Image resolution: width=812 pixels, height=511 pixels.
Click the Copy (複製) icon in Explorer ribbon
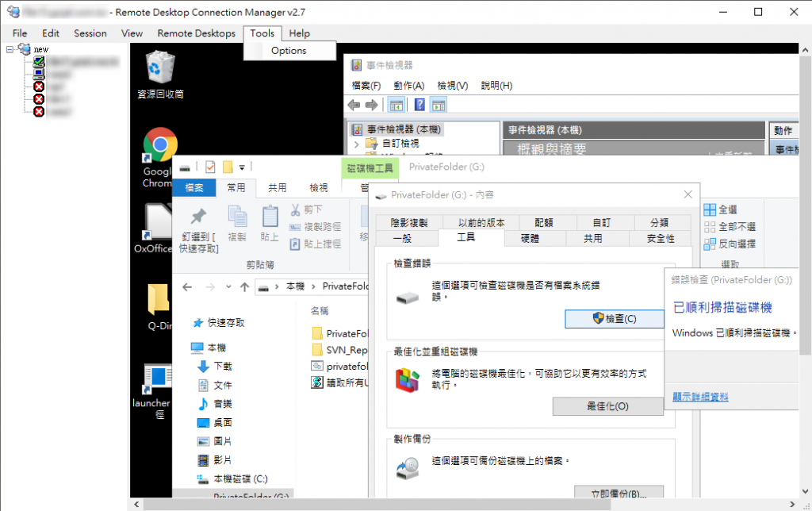[237, 224]
